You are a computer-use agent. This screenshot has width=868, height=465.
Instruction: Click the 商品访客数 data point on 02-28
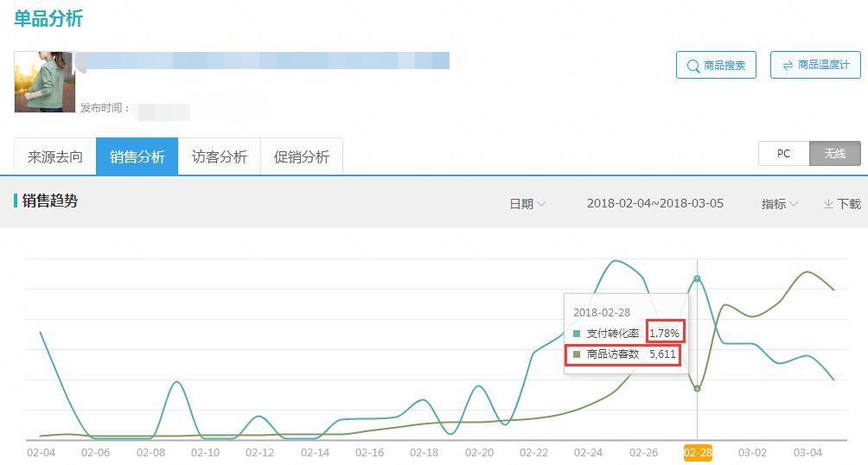pyautogui.click(x=697, y=389)
